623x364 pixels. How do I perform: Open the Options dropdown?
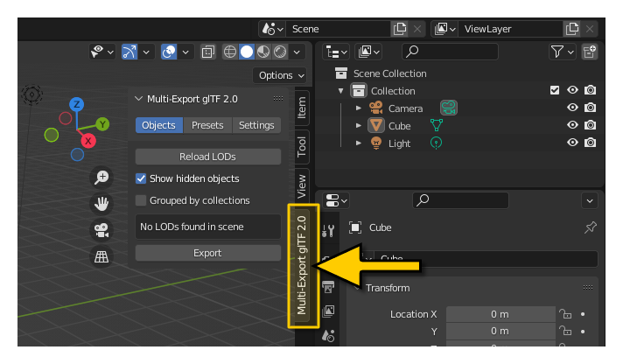[282, 75]
